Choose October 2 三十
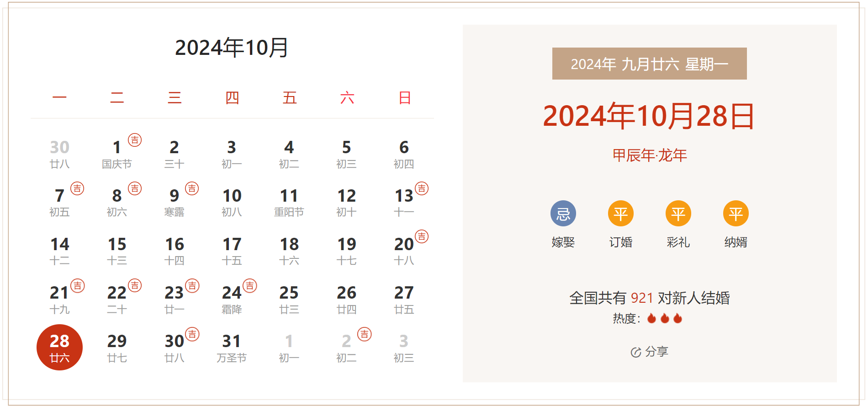 pyautogui.click(x=175, y=154)
